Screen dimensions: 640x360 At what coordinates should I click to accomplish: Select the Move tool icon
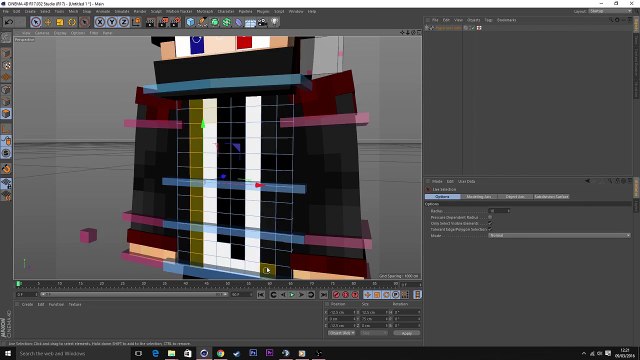coord(48,22)
